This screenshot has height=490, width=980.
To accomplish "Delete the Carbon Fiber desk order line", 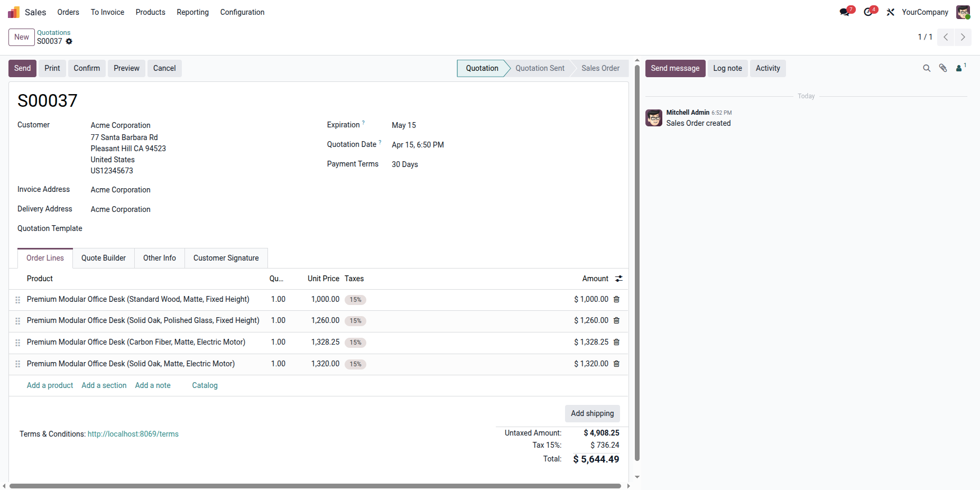I will pos(616,342).
